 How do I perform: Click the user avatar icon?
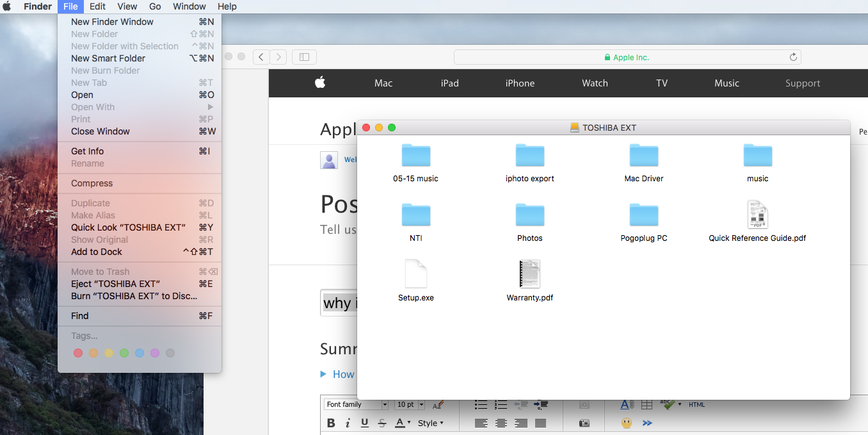click(329, 160)
